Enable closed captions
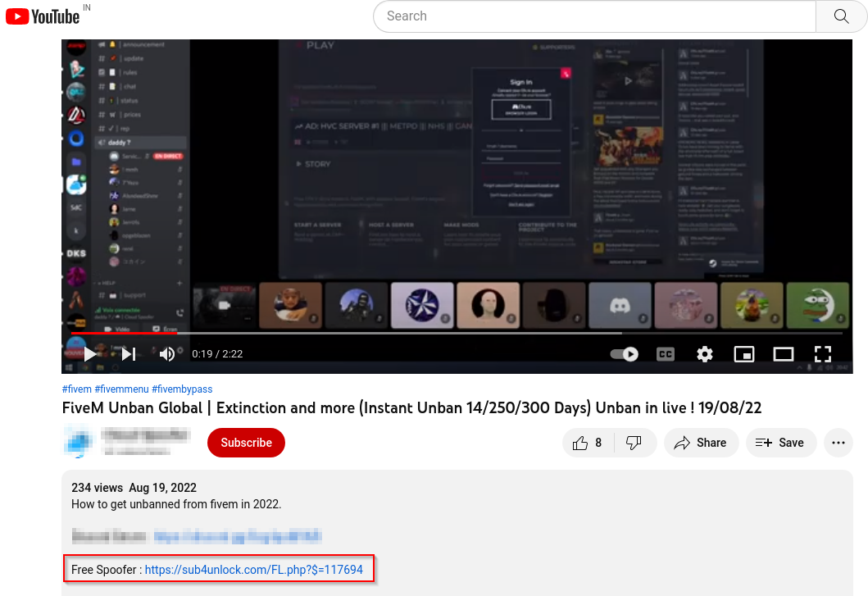 point(665,353)
